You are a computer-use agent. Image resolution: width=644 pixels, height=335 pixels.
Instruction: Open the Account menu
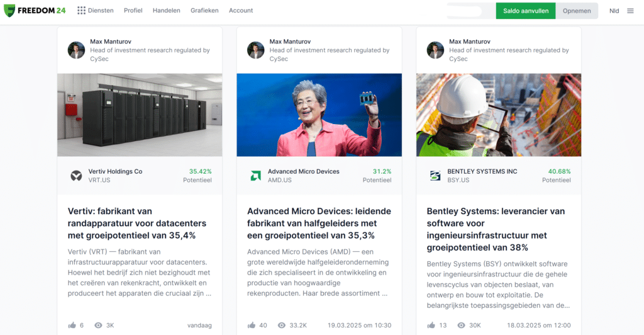click(241, 11)
